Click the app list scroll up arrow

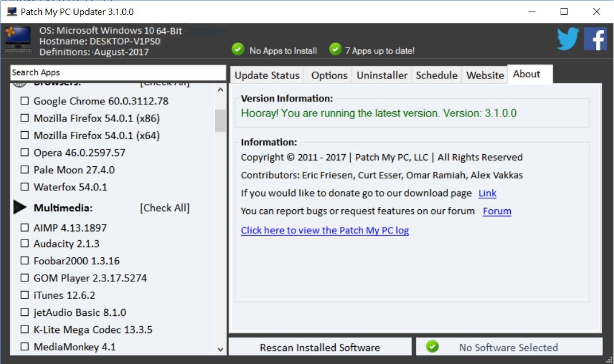[220, 90]
